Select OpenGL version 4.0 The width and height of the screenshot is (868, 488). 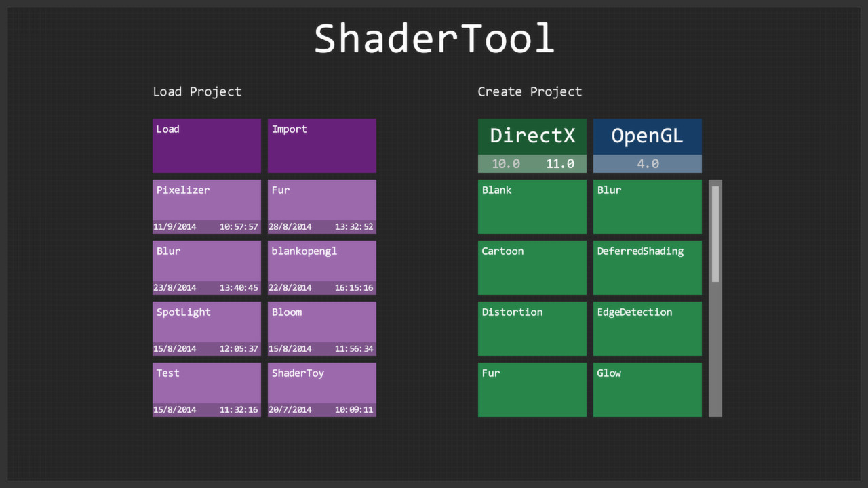(x=647, y=163)
